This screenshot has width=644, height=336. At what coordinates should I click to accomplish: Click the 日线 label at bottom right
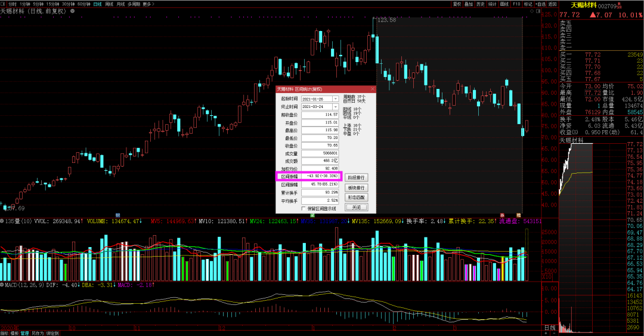pyautogui.click(x=550, y=328)
